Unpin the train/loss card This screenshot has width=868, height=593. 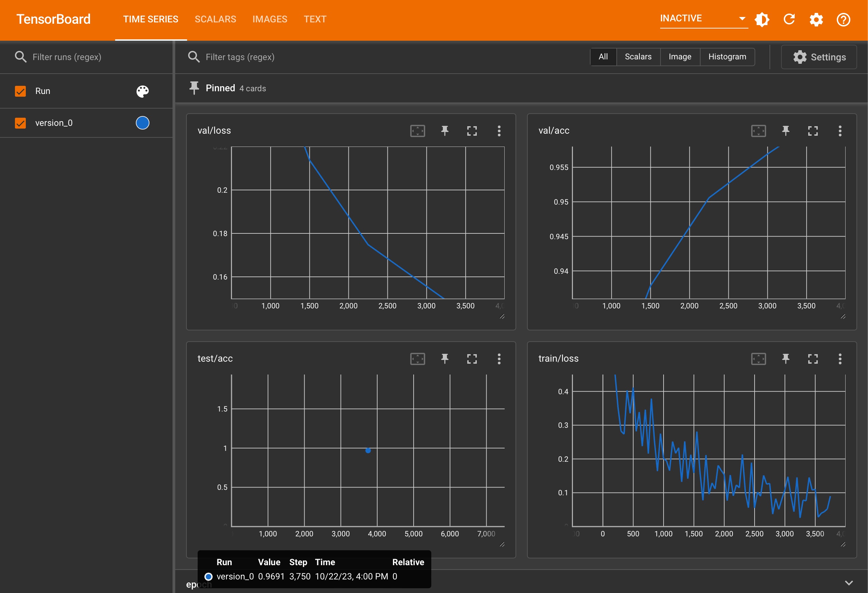[785, 359]
